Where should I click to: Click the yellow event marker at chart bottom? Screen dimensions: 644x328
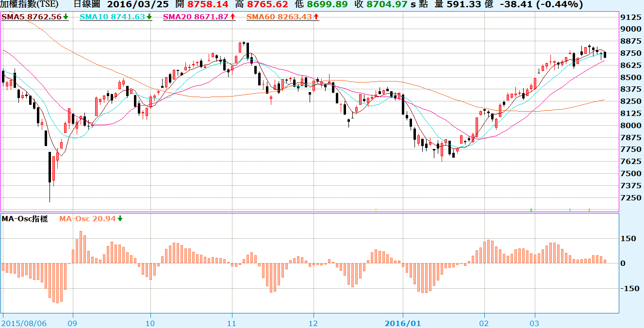[376, 209]
